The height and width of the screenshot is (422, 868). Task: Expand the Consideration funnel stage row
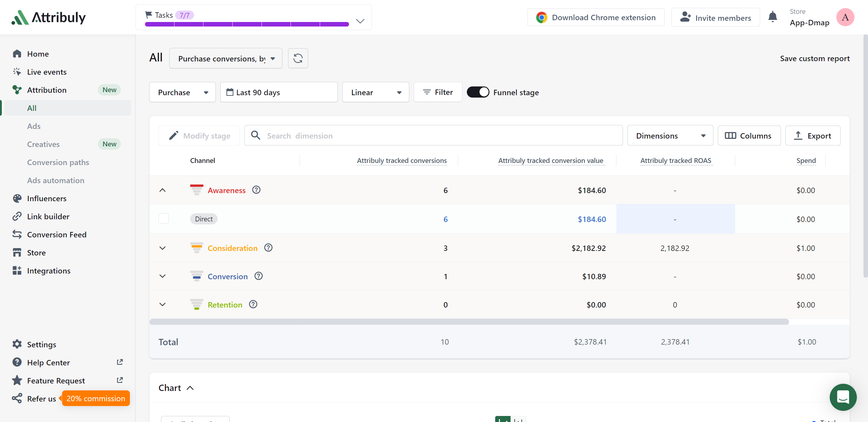(163, 248)
